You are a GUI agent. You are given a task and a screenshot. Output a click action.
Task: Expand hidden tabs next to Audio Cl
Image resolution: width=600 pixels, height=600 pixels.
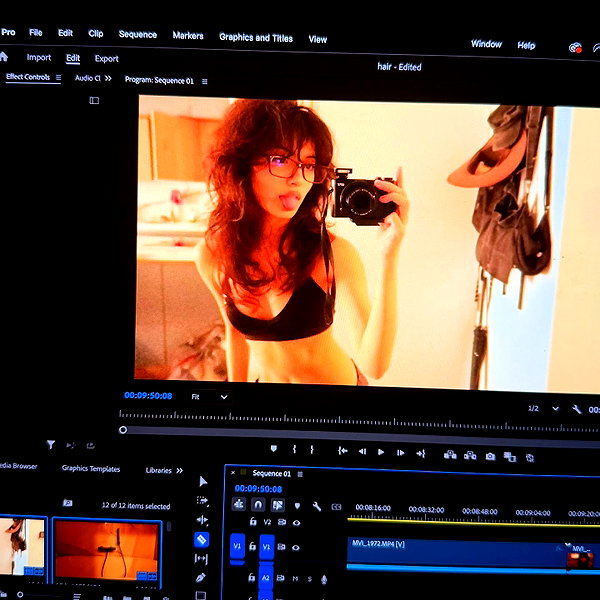(x=108, y=78)
